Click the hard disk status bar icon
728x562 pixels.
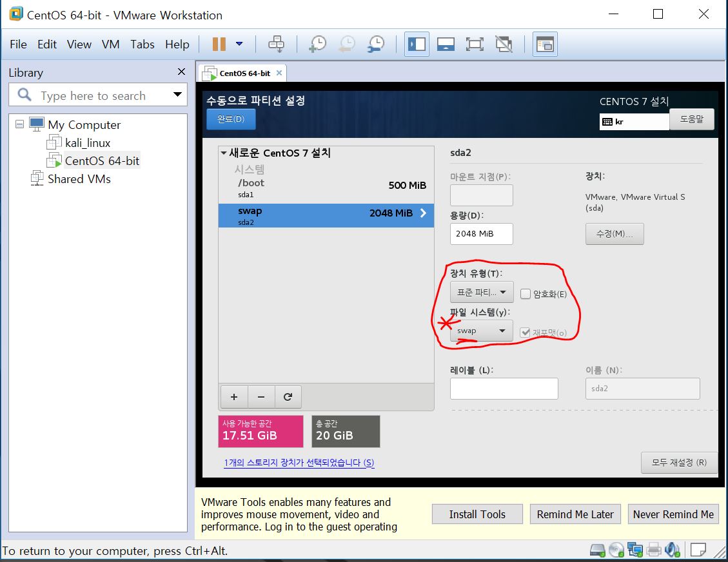tap(598, 550)
